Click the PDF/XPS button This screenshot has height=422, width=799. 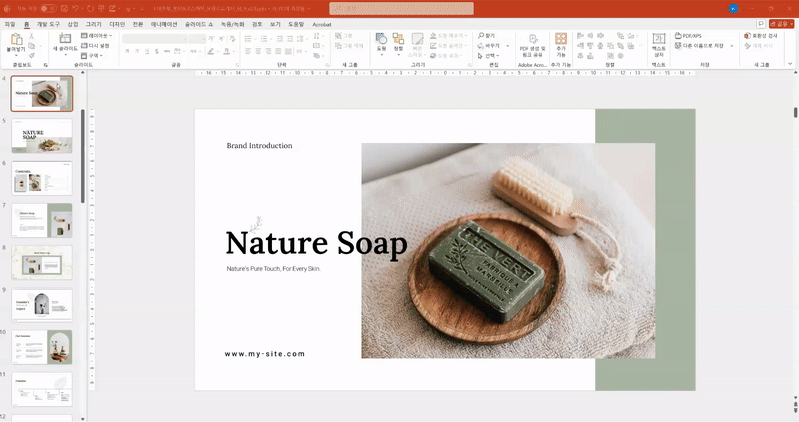[x=688, y=36]
